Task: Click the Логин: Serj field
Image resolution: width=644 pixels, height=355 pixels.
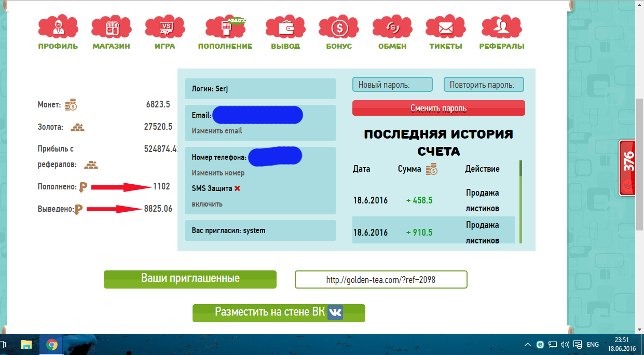Action: click(x=261, y=89)
